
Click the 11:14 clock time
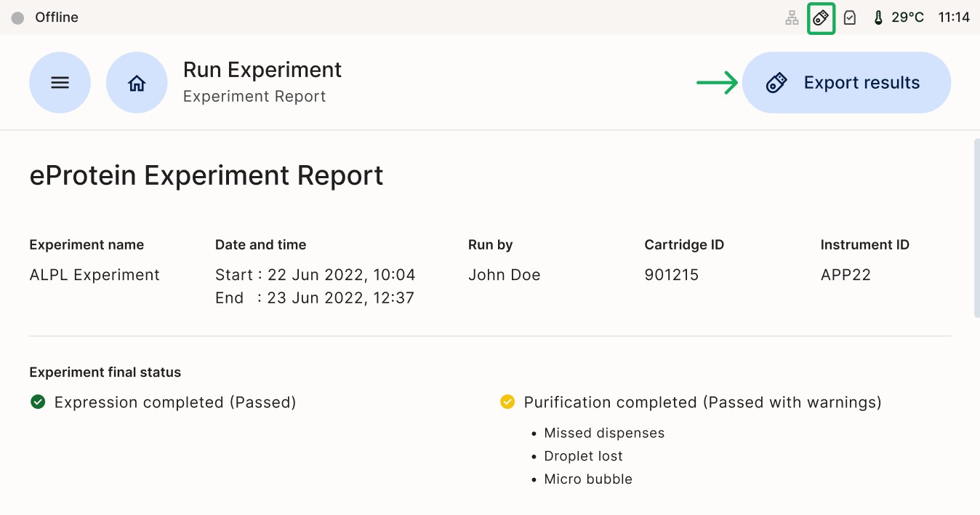954,17
